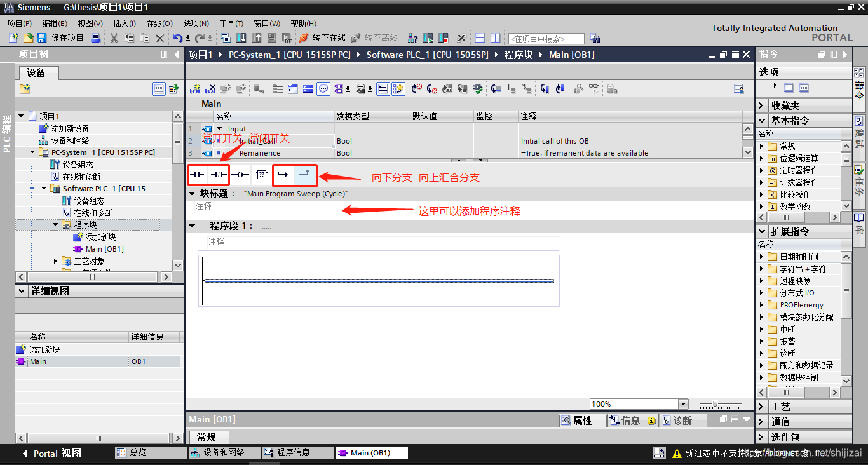Close branch upward icon
The height and width of the screenshot is (465, 868).
coord(304,174)
